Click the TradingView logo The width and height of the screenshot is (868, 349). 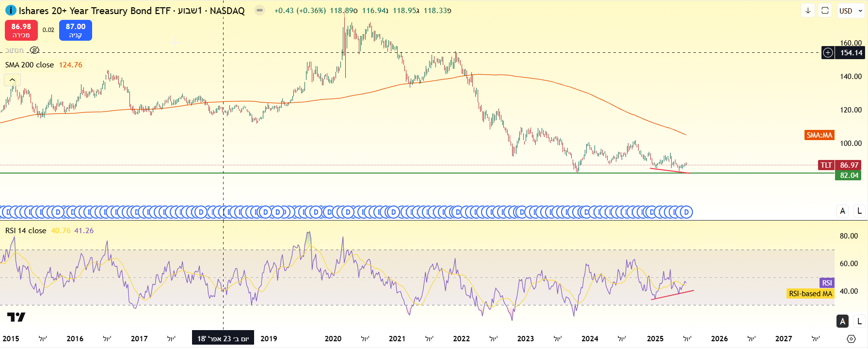point(16,317)
